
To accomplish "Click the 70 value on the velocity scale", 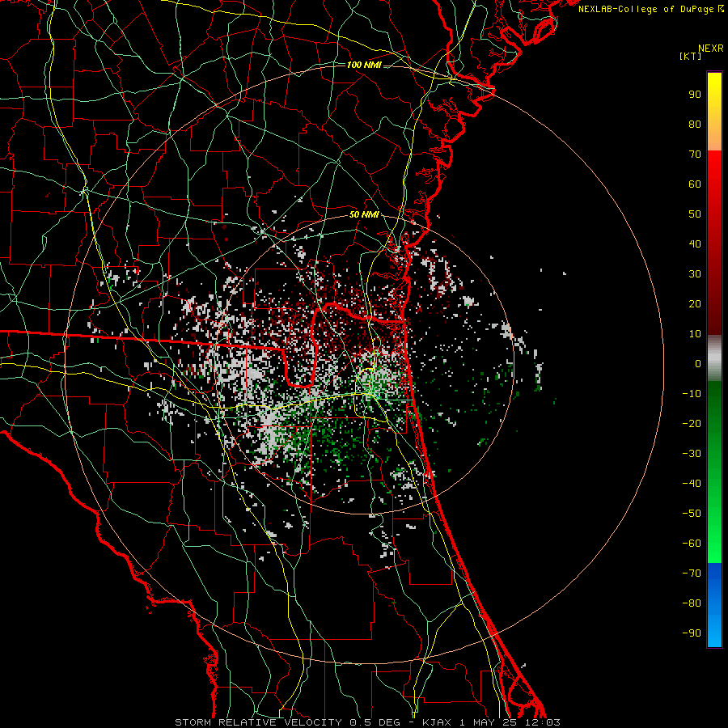I will [x=695, y=154].
